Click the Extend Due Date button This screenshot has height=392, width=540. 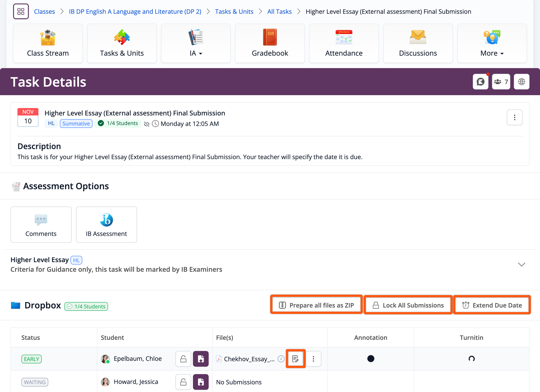tap(492, 305)
